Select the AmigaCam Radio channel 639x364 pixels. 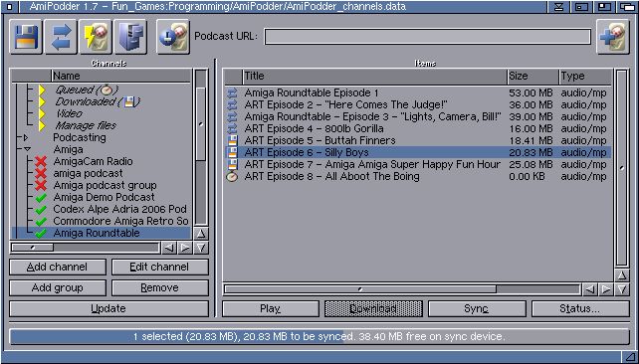(x=93, y=161)
